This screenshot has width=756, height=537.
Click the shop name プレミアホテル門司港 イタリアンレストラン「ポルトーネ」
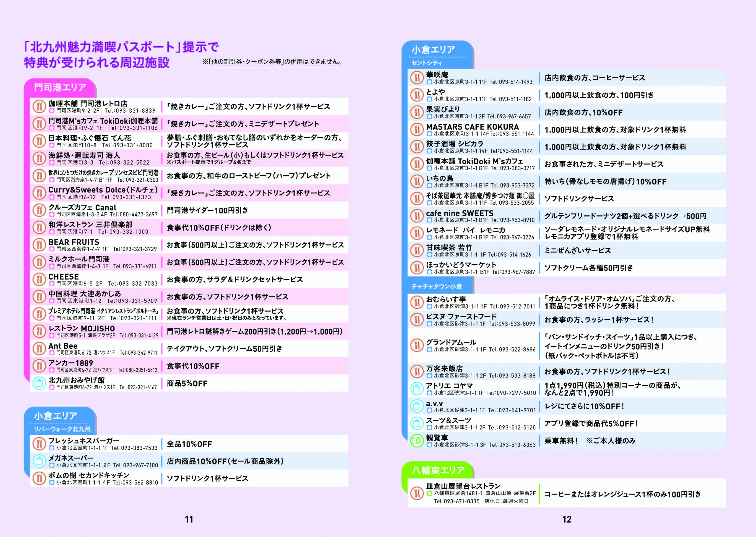click(x=103, y=311)
